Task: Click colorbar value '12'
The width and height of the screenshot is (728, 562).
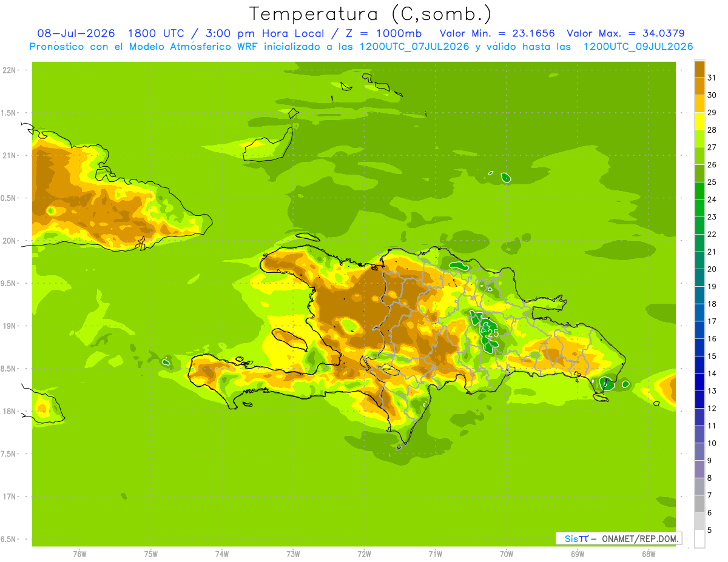Action: point(712,409)
